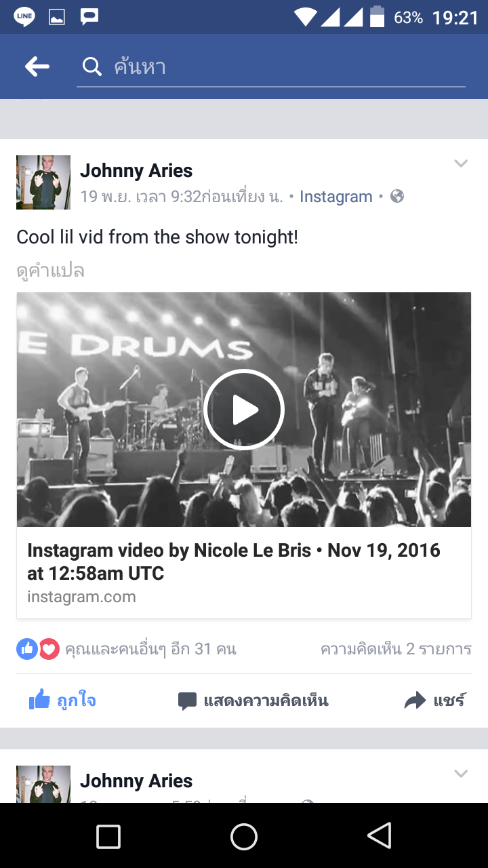This screenshot has height=868, width=488.
Task: Tap the globe public privacy icon
Action: pyautogui.click(x=398, y=196)
